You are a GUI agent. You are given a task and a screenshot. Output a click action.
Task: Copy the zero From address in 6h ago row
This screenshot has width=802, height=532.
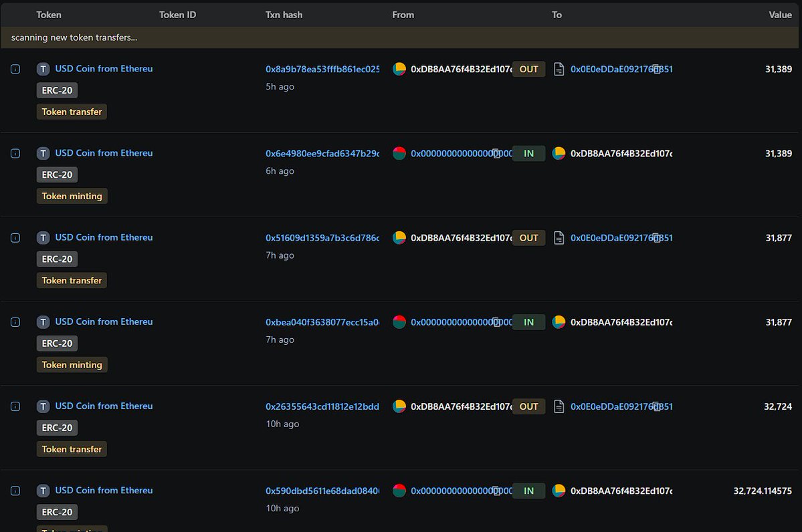point(496,153)
